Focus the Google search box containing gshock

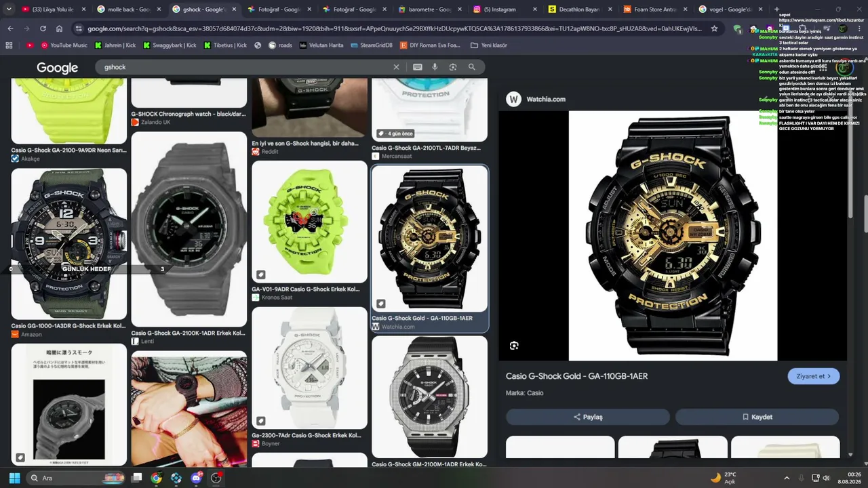[244, 67]
